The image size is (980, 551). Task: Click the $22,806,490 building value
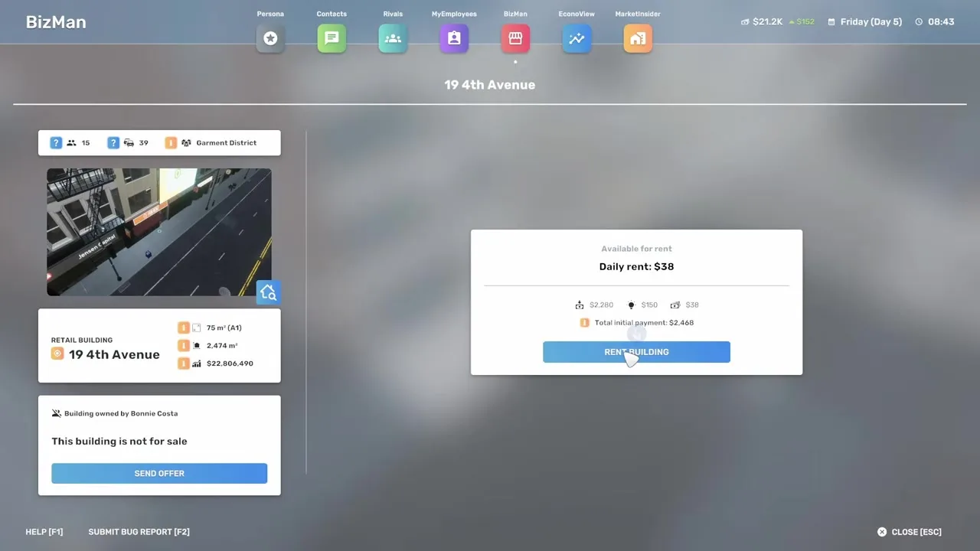point(230,364)
